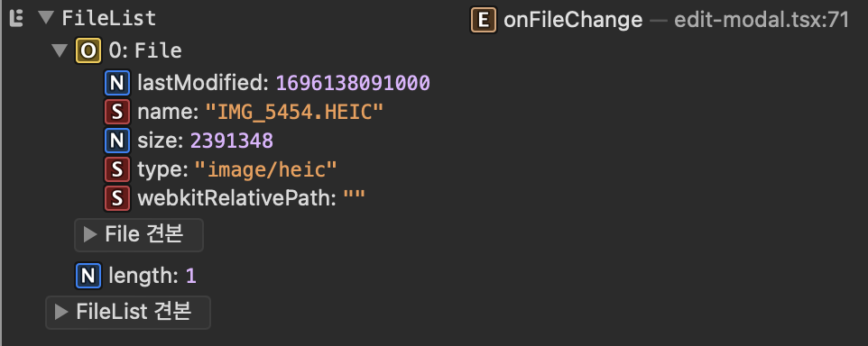868x346 pixels.
Task: Click the yellow O object icon
Action: pos(88,51)
